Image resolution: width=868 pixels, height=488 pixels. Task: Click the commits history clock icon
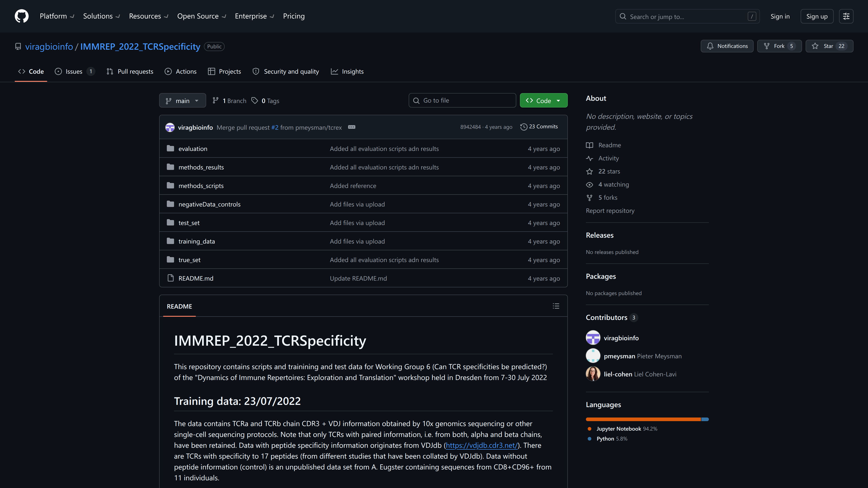(524, 127)
